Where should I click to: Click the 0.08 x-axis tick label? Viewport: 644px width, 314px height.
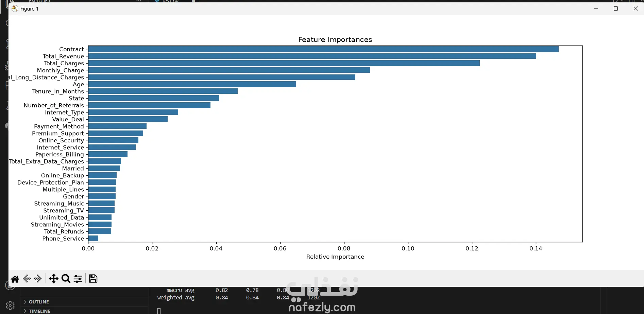pos(344,248)
